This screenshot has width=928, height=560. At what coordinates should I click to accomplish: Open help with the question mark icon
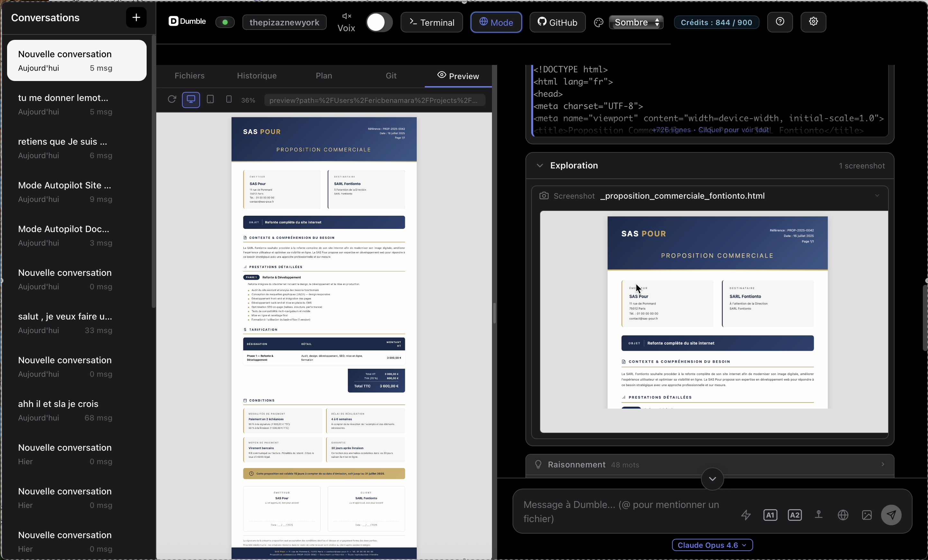pyautogui.click(x=780, y=22)
